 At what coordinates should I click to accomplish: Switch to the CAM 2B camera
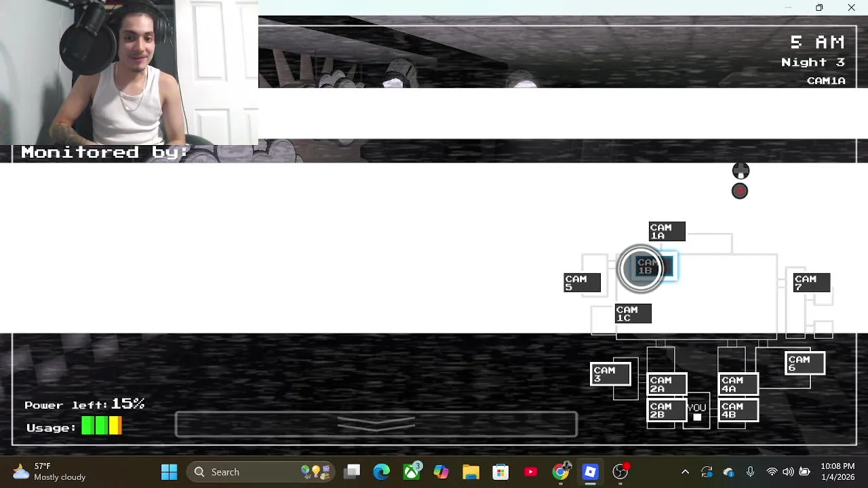pos(667,410)
